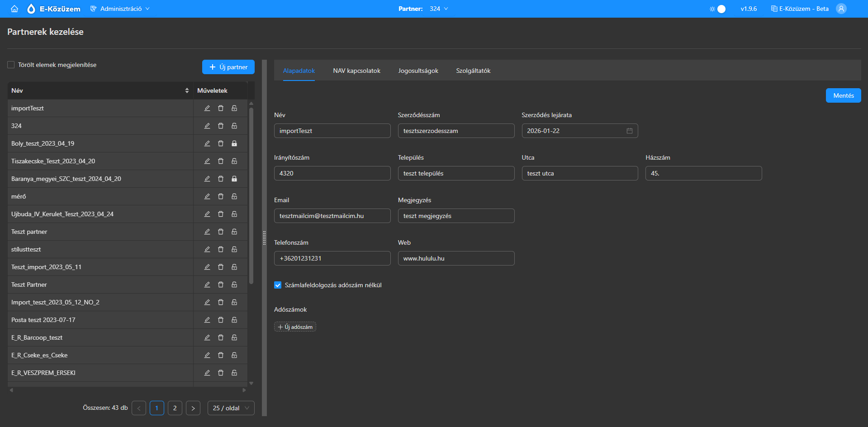Click the trash icon for E_R_Barcoop_teszt
Screen dimensions: 868x427
pos(221,337)
